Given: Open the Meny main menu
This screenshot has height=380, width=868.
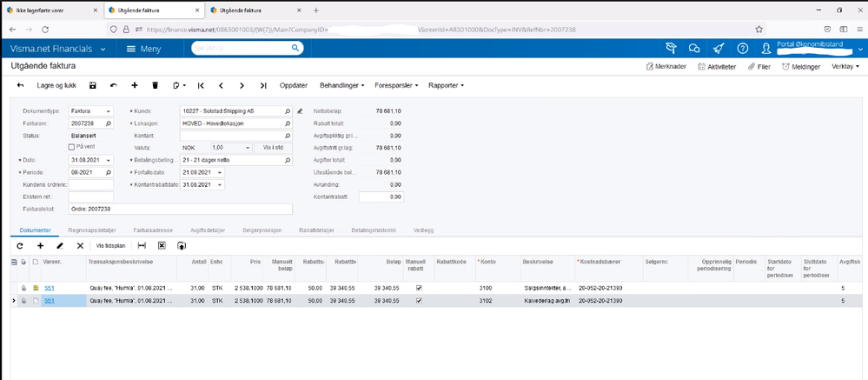Looking at the screenshot, I should (144, 49).
